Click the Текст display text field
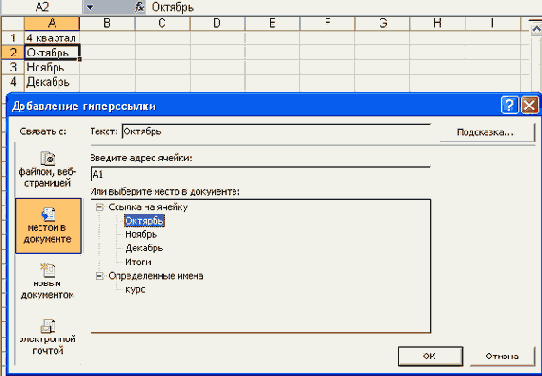Image resolution: width=542 pixels, height=376 pixels. (276, 132)
